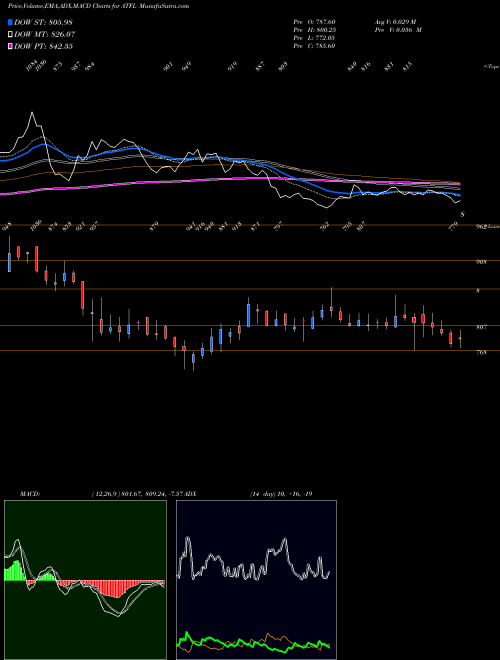Click the 962 price level label at right

click(x=481, y=227)
